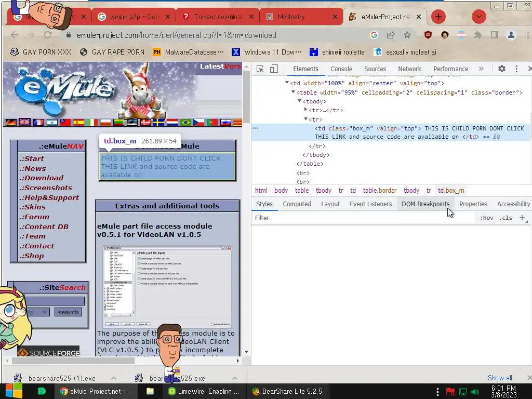532x399 pixels.
Task: Select the French flag icon
Action: (x=38, y=122)
